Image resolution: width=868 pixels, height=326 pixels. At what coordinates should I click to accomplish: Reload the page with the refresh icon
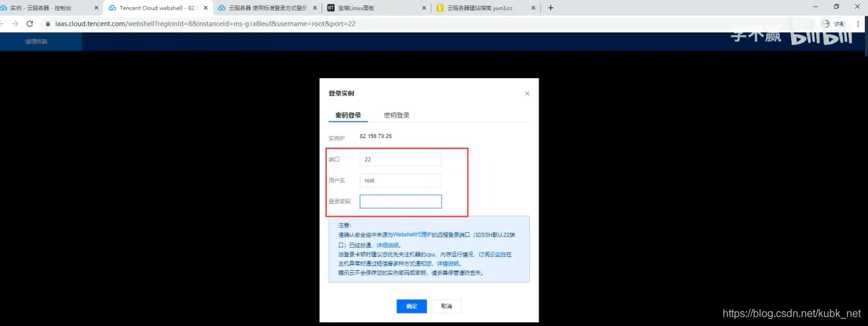(x=30, y=23)
